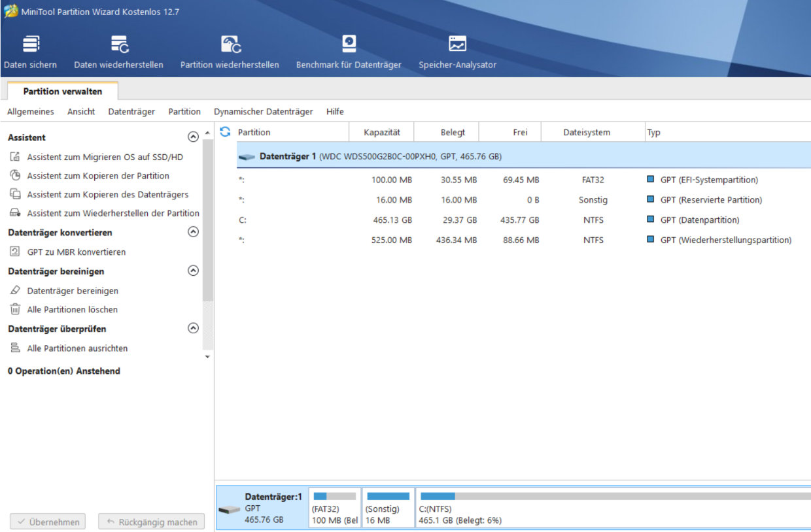Click 436.34 MB used cell
811x532 pixels.
457,240
